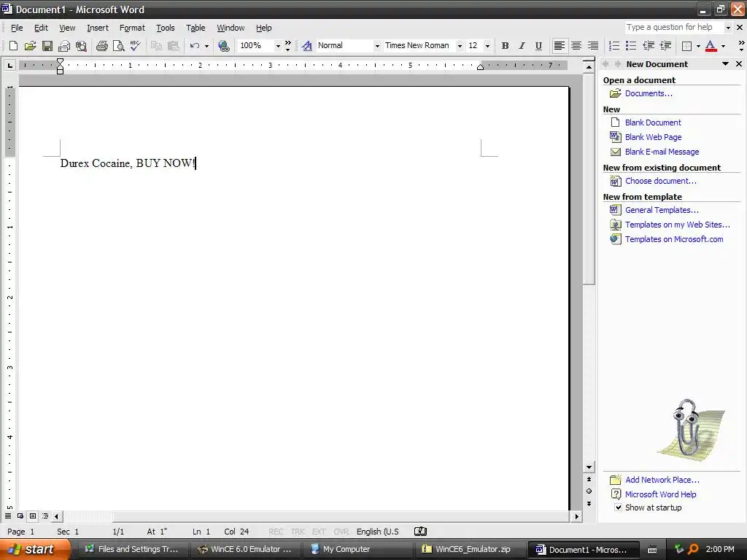Open the Edit menu
Image resolution: width=747 pixels, height=560 pixels.
[41, 28]
